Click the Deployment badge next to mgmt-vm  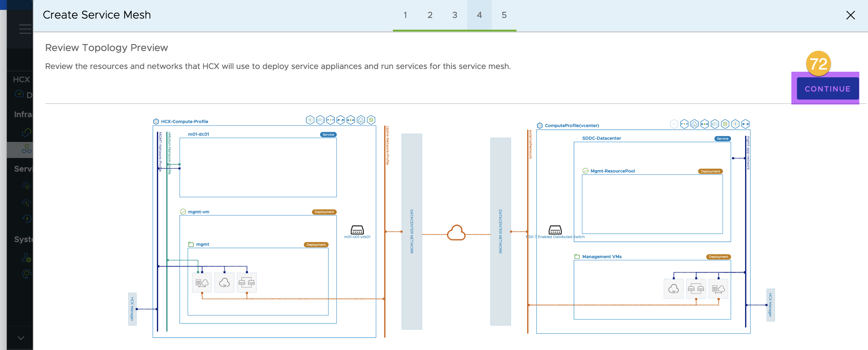tap(324, 212)
